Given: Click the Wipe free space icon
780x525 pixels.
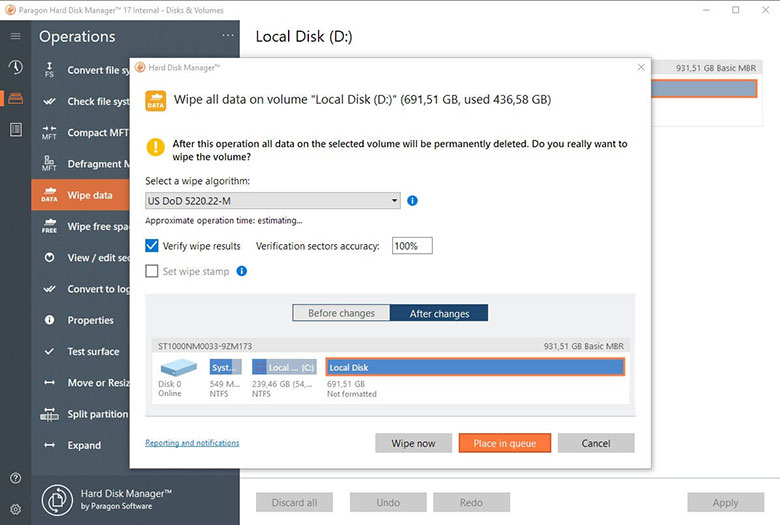Looking at the screenshot, I should click(x=49, y=226).
